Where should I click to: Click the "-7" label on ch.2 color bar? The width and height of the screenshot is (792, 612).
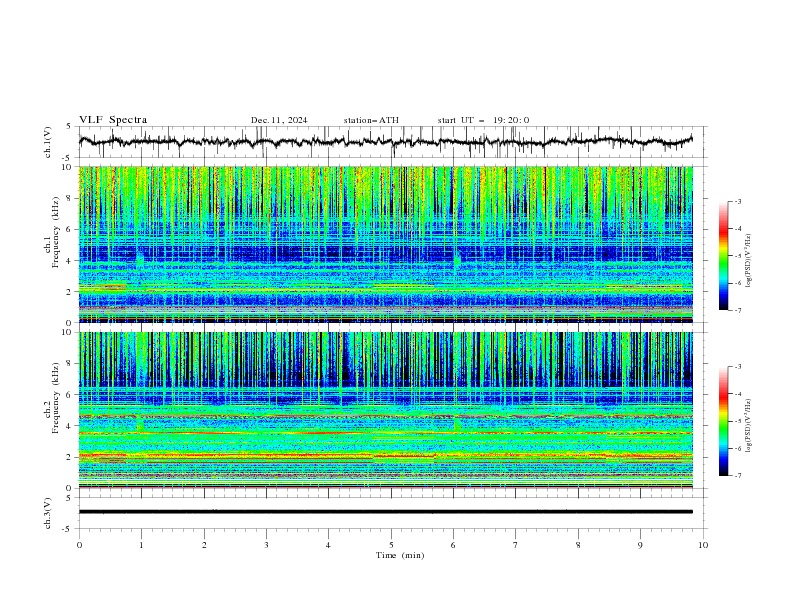737,475
